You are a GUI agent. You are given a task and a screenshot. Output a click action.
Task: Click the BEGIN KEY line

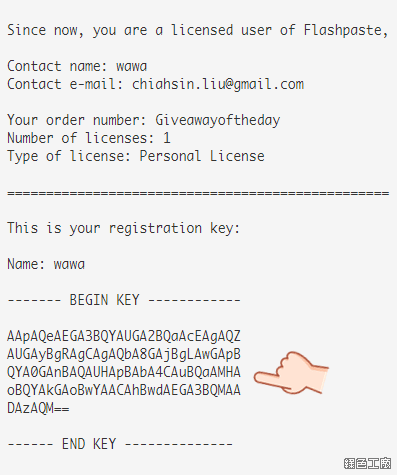point(124,300)
